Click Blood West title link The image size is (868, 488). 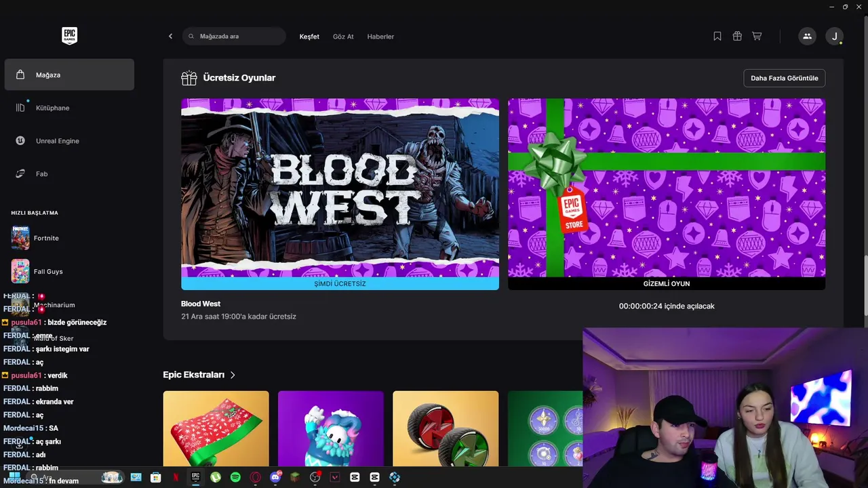(201, 304)
